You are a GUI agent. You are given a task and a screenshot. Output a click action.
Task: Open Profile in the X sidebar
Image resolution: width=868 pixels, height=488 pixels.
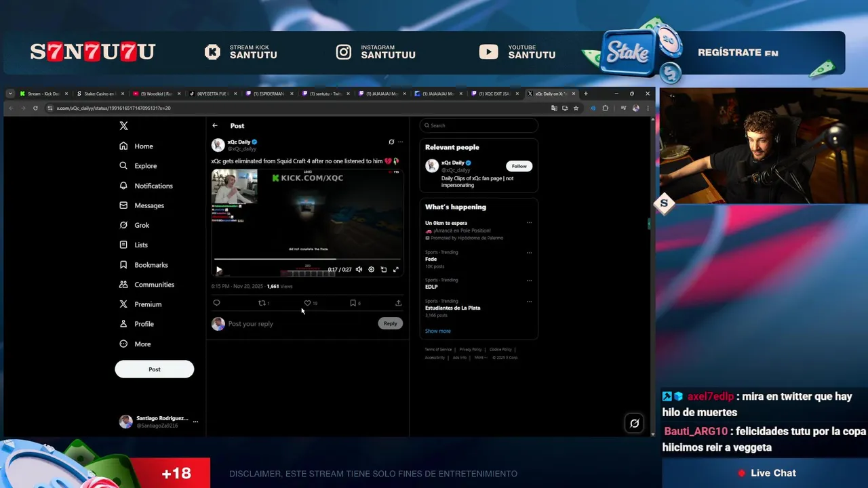point(136,324)
